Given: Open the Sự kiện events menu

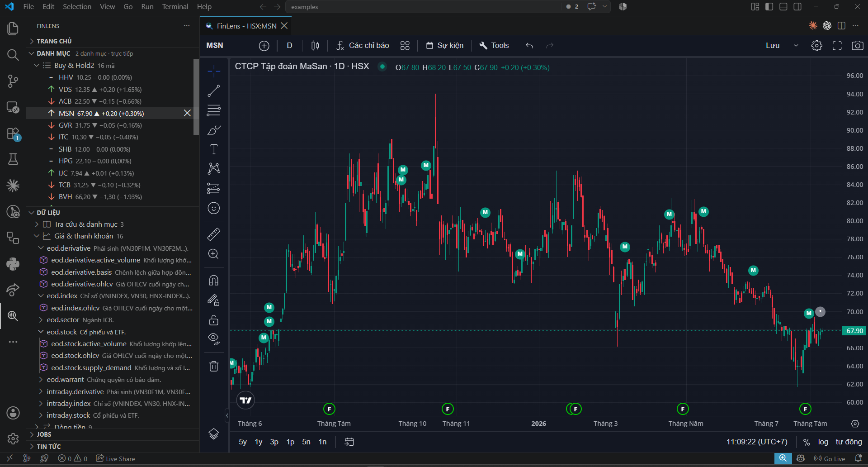Looking at the screenshot, I should (x=445, y=46).
